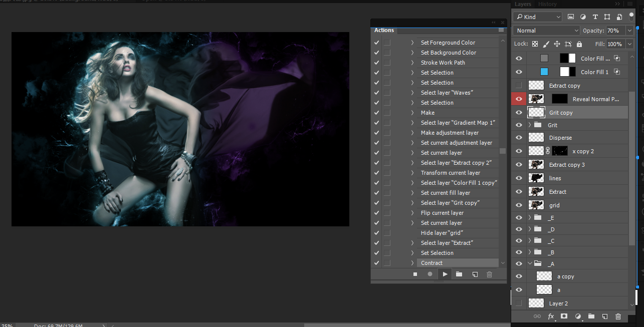The width and height of the screenshot is (644, 327).
Task: Click the blue Color Fill 1 swatch
Action: point(544,72)
